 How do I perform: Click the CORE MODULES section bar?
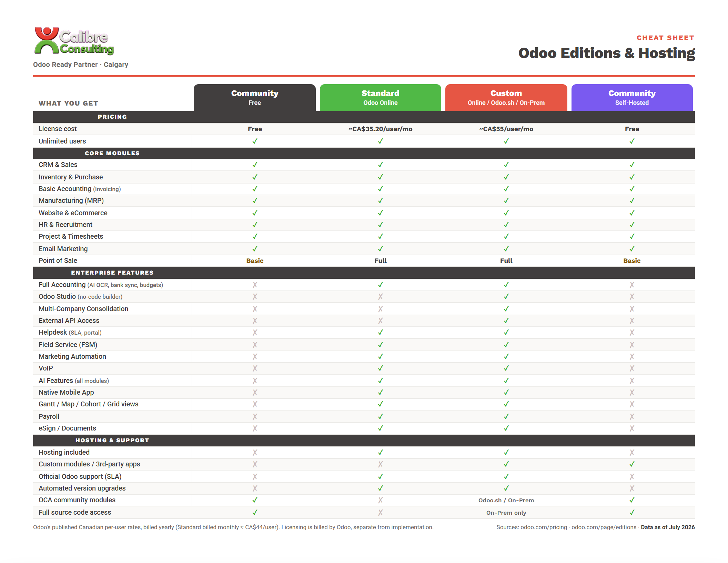364,153
